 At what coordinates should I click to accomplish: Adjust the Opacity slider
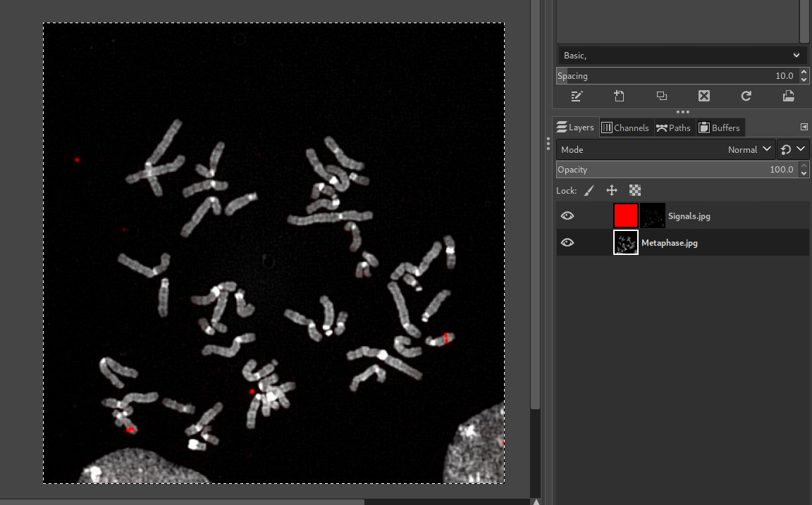677,170
